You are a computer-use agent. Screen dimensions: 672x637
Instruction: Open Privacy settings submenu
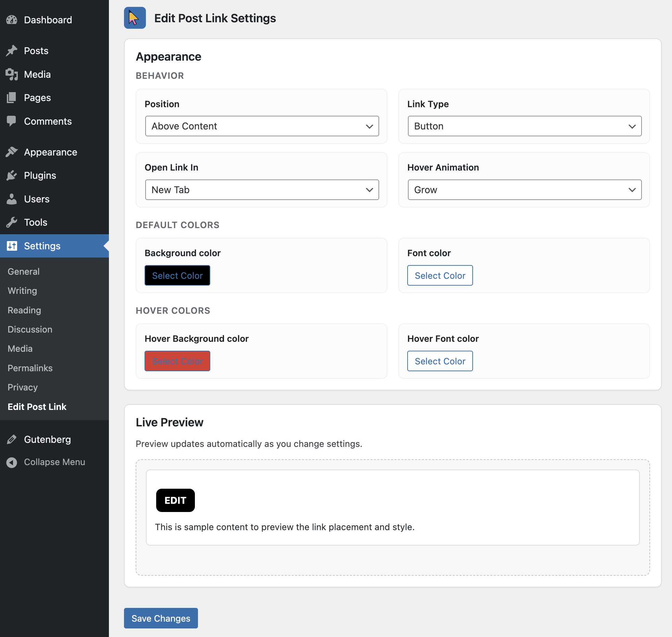pos(23,387)
